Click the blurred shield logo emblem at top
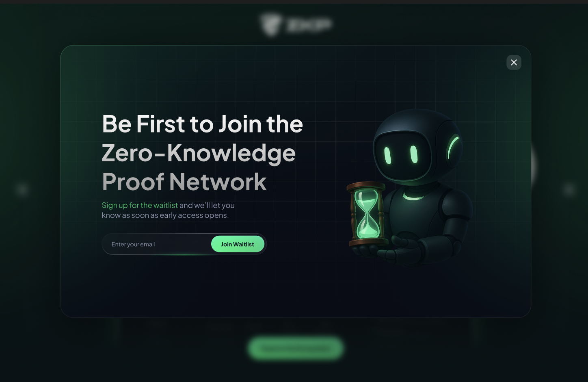The height and width of the screenshot is (382, 588). click(270, 24)
